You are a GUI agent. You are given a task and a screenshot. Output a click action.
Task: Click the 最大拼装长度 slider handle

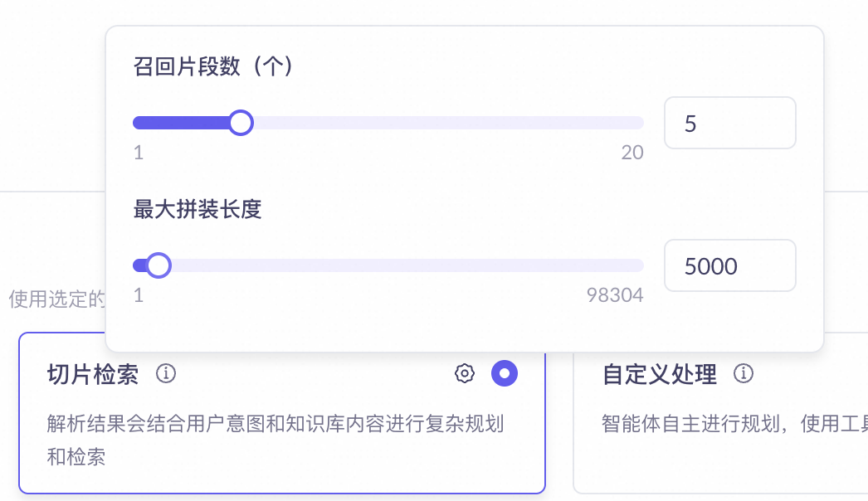click(158, 265)
